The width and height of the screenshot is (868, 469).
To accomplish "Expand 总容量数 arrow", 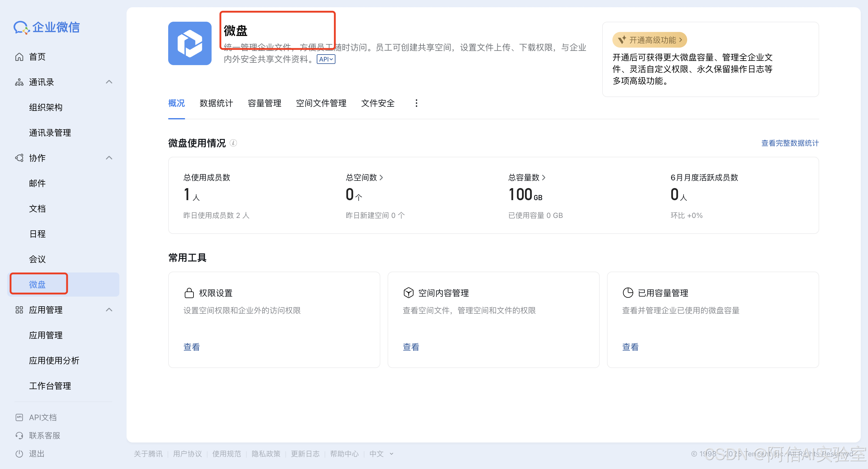I will (543, 178).
